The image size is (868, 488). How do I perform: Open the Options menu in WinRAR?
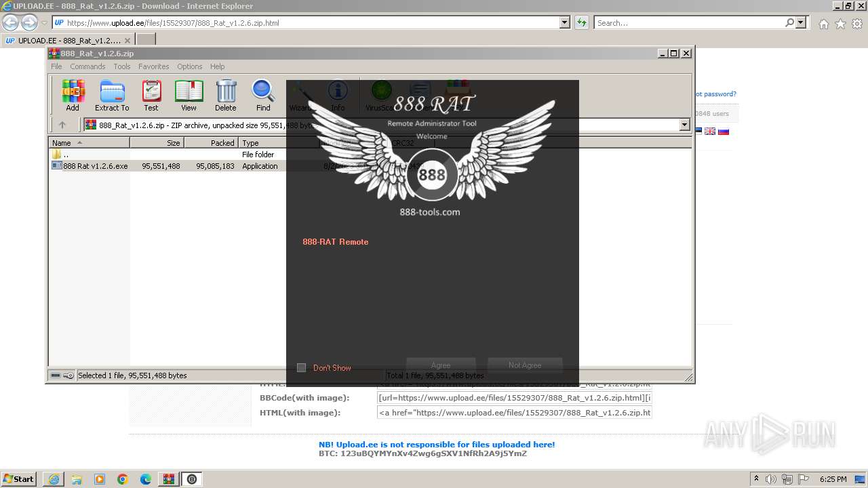click(190, 66)
